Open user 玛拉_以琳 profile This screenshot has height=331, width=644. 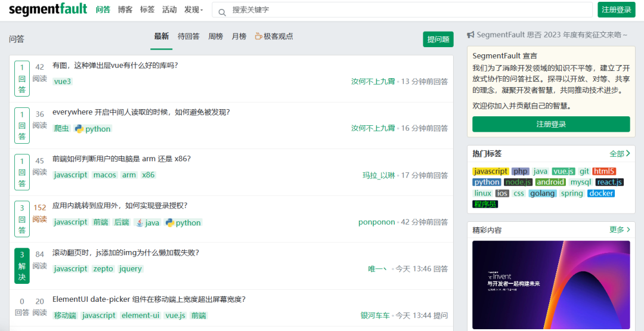(379, 175)
